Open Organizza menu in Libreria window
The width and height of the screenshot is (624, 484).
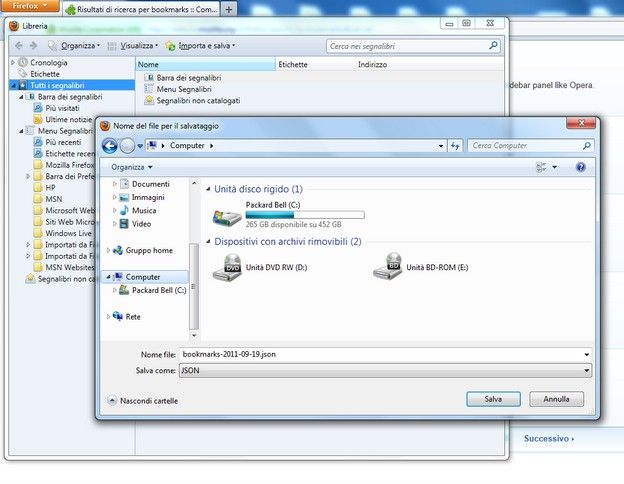coord(74,46)
